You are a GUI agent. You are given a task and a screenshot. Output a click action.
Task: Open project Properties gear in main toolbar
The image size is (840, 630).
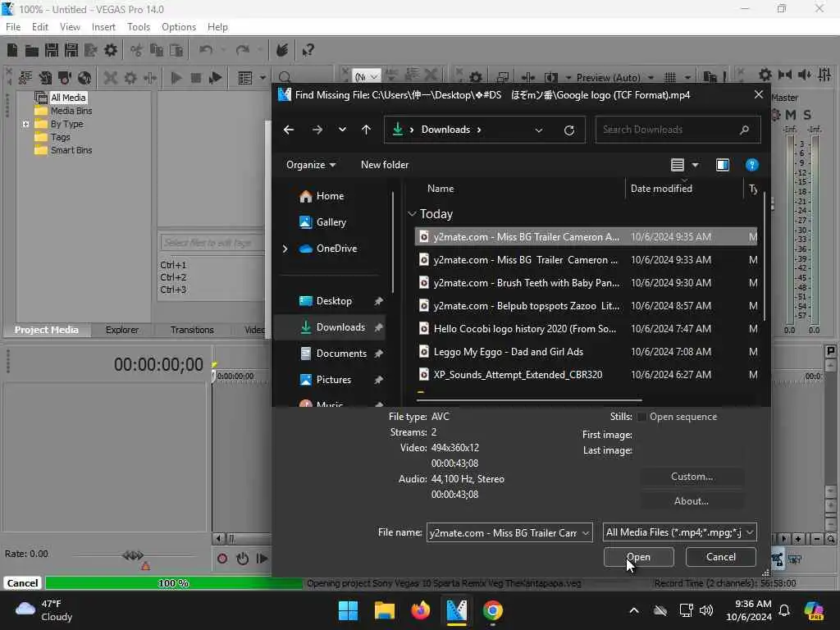111,50
